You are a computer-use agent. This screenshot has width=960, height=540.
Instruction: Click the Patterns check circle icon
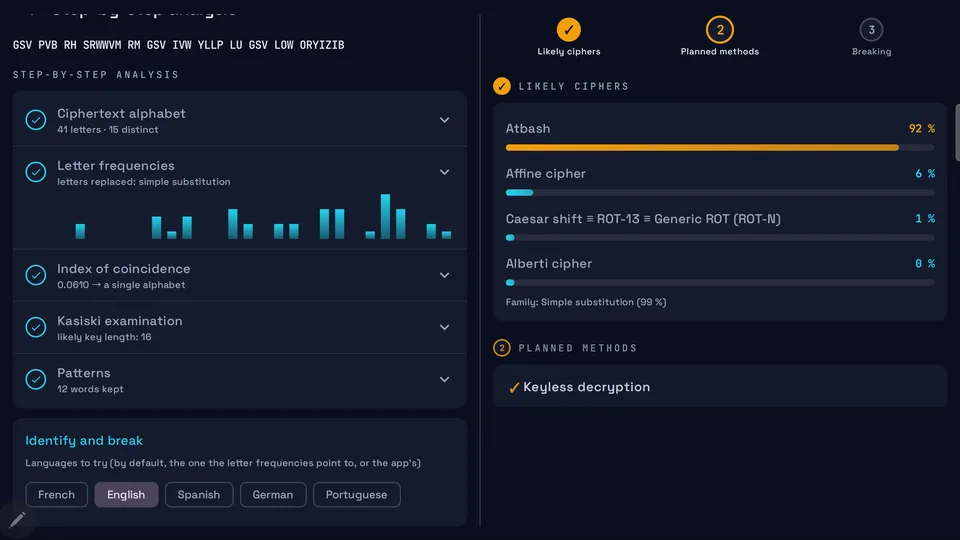point(36,379)
